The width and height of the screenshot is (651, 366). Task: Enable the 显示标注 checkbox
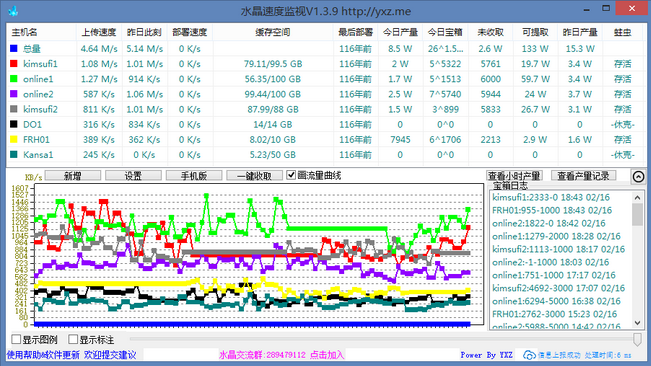pos(73,339)
